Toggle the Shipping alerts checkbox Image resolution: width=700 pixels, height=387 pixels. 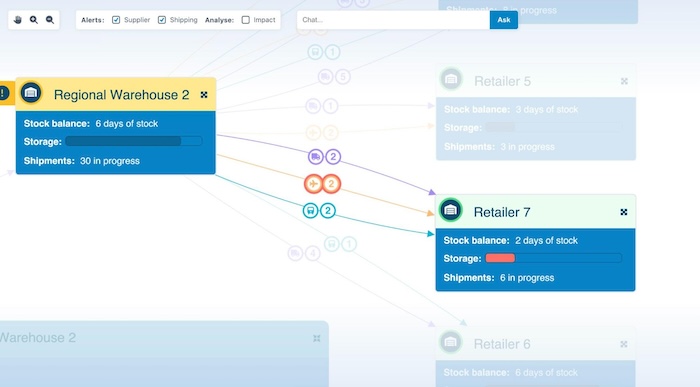[162, 20]
